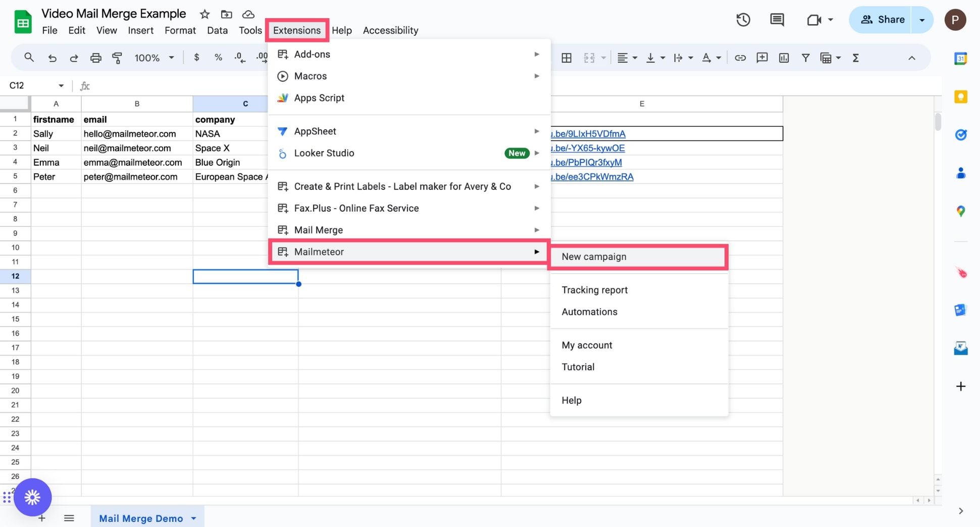Select Automations option
This screenshot has height=527, width=980.
coord(639,312)
